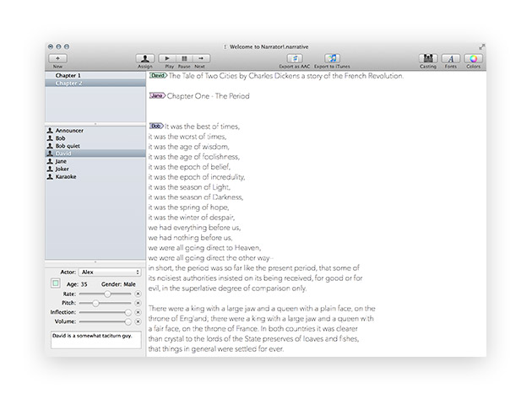Reset the Rate value with its X button
532x399 pixels.
tap(138, 294)
